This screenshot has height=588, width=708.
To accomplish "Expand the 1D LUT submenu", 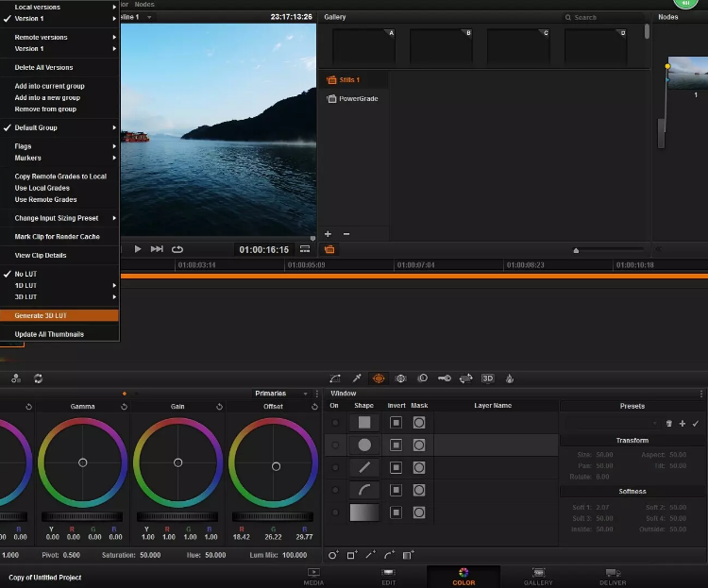I will pos(59,285).
